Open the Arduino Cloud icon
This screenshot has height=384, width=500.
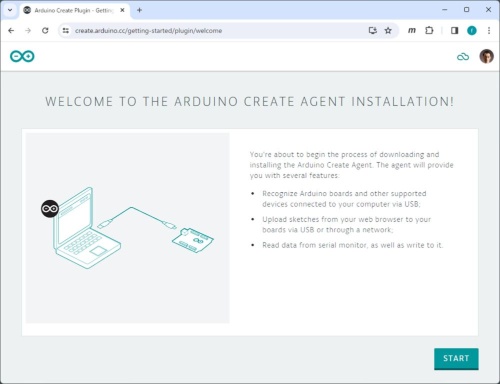(463, 57)
